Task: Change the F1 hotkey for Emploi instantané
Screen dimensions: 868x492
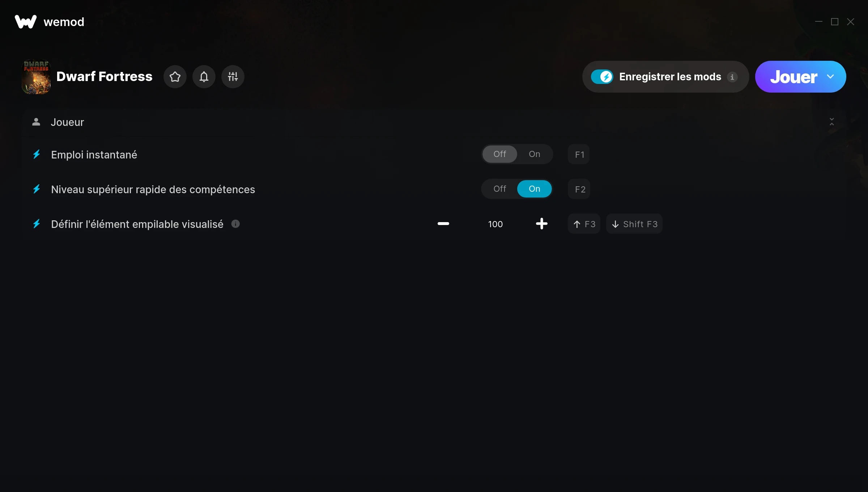Action: 579,154
